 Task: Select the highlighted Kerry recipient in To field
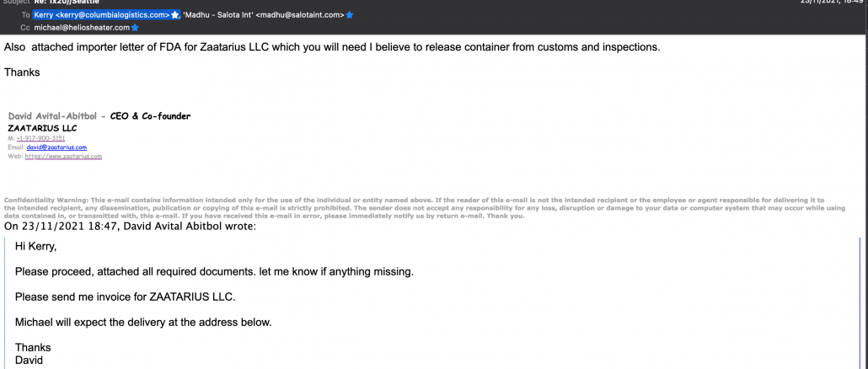tap(101, 15)
